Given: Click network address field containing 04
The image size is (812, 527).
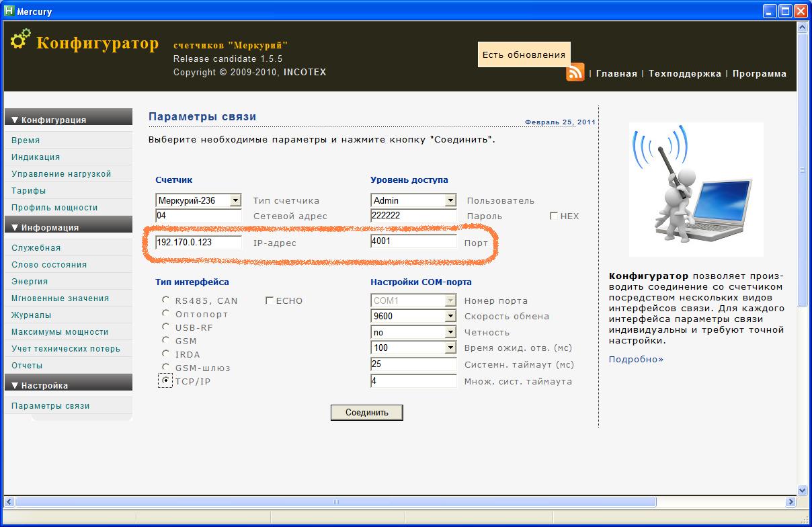Looking at the screenshot, I should (198, 216).
